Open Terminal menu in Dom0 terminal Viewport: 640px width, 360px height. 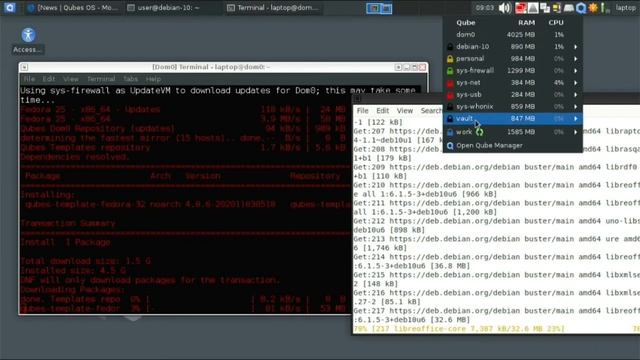[x=101, y=79]
